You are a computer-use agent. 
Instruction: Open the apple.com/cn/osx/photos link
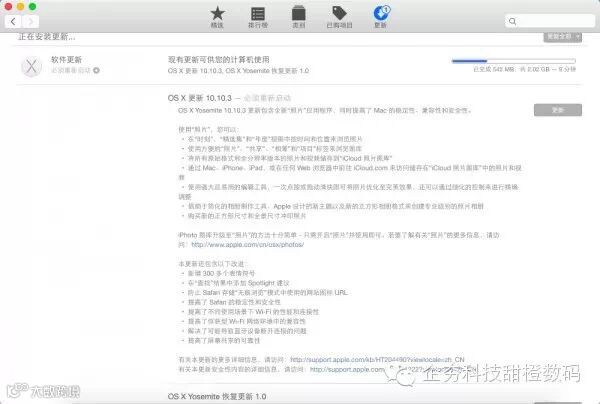click(247, 244)
